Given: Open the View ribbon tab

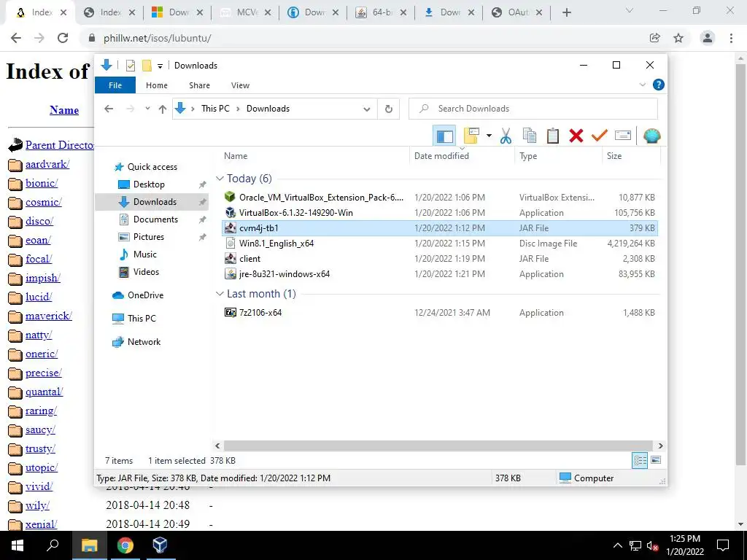Looking at the screenshot, I should 240,85.
